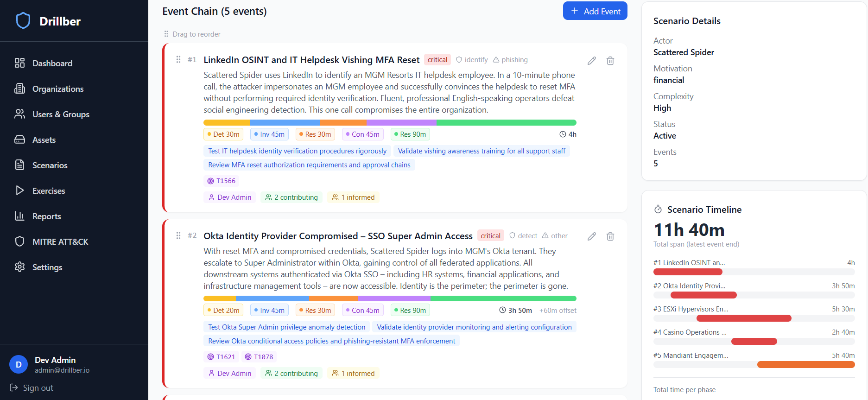Grab the drag handle of event #1

tap(178, 60)
